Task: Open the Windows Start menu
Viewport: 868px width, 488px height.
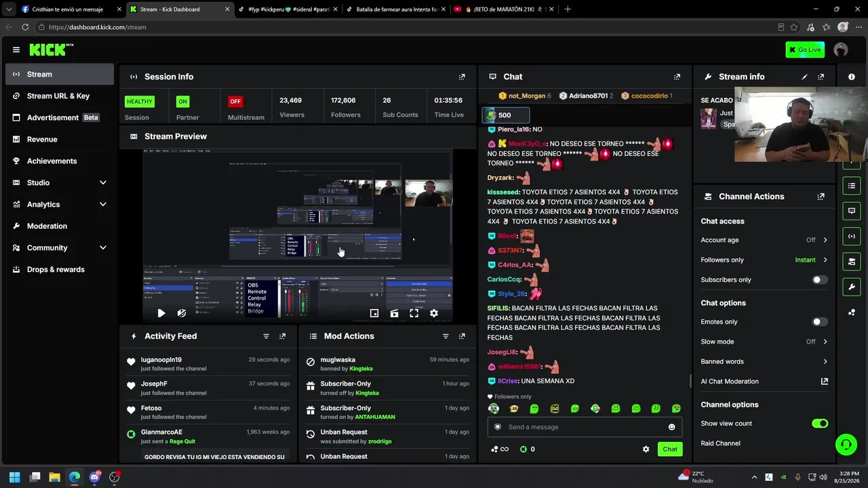Action: coord(15,477)
